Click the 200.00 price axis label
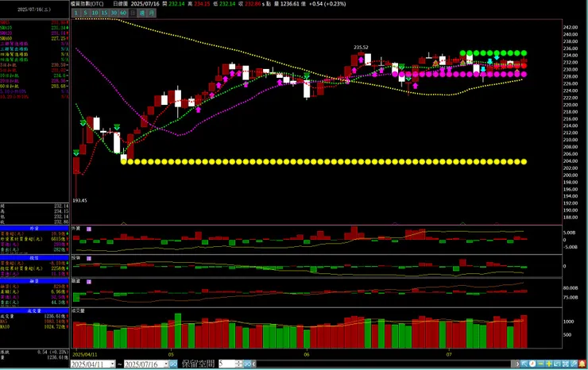Image resolution: width=588 pixels, height=370 pixels. pos(571,175)
